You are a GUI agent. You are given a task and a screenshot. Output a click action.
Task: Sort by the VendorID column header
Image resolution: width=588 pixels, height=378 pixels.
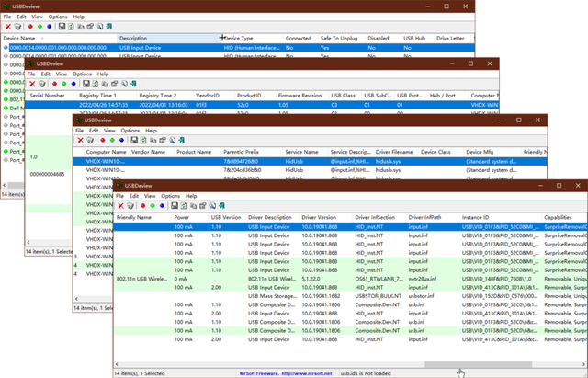pyautogui.click(x=207, y=95)
